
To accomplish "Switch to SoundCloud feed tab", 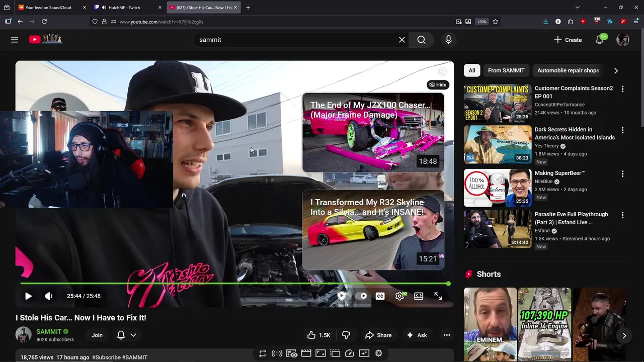I will coord(52,8).
